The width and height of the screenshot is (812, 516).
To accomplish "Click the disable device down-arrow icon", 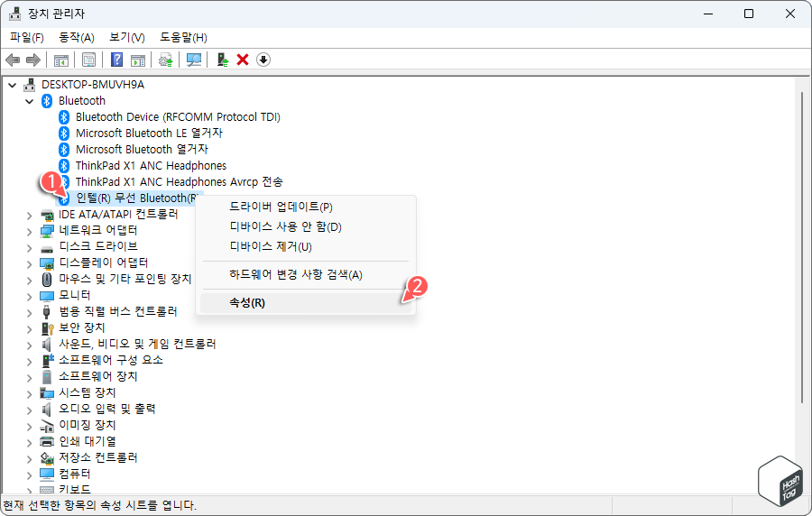I will coord(263,60).
